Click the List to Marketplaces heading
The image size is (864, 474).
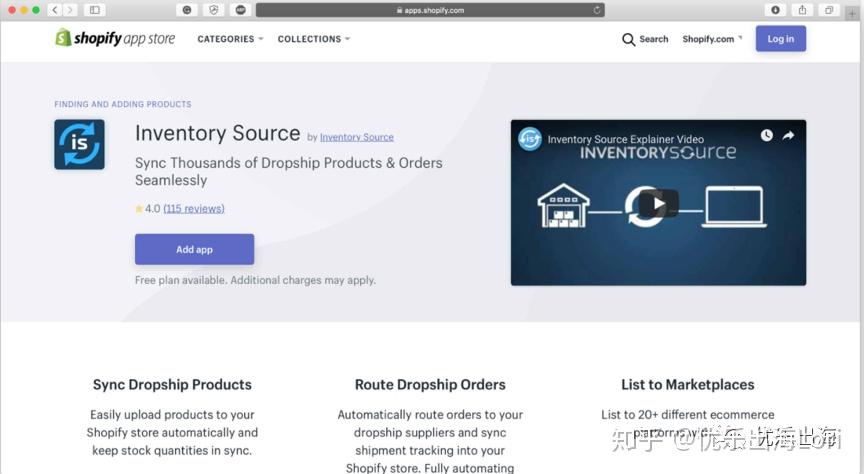click(x=688, y=385)
